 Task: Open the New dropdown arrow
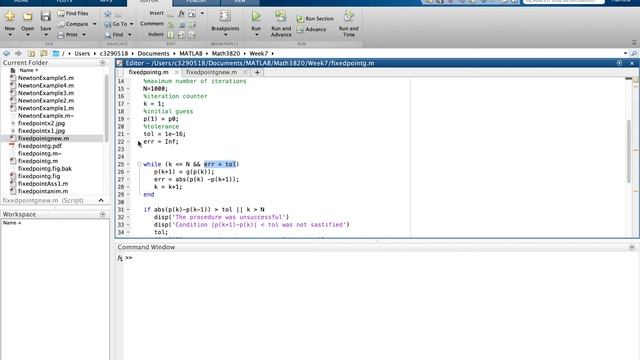10,35
